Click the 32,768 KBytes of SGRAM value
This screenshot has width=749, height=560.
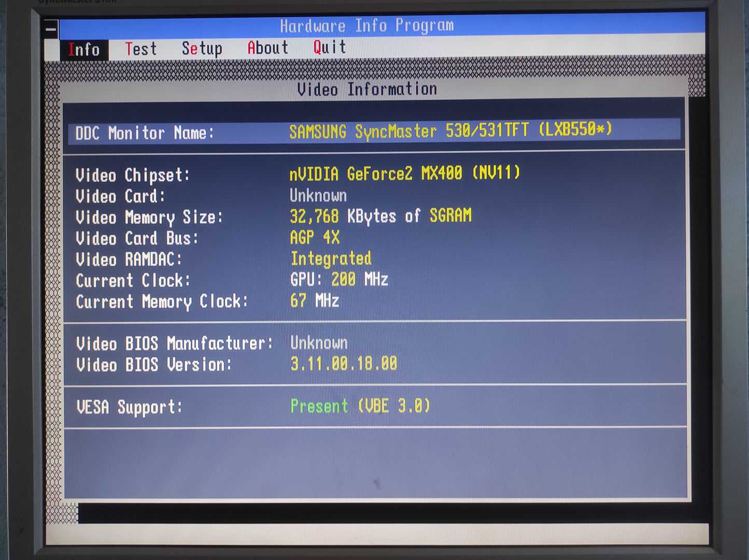click(380, 216)
